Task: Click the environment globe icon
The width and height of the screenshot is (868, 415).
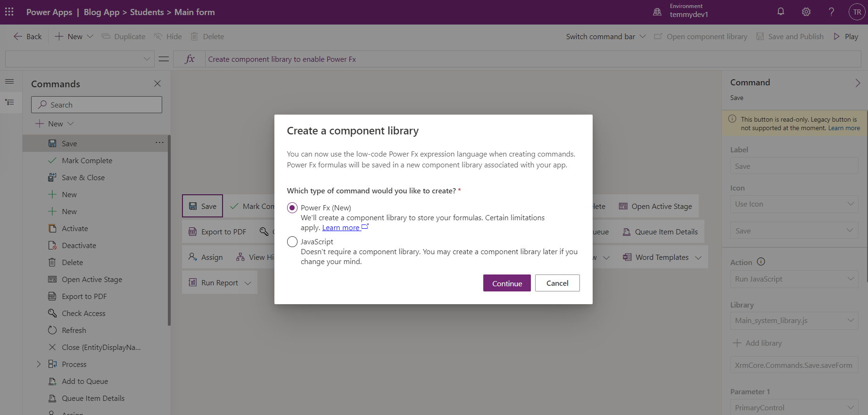Action: coord(657,12)
